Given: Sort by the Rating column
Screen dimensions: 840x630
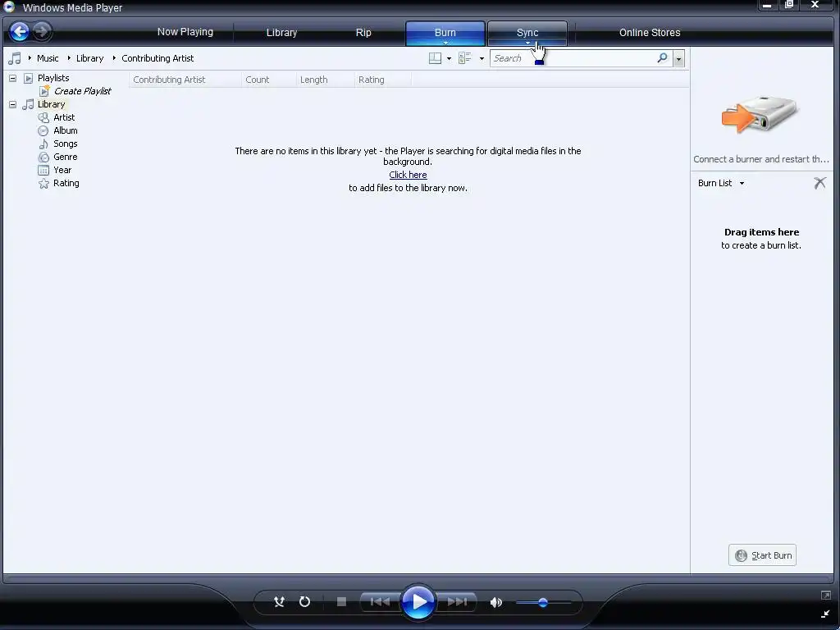Looking at the screenshot, I should click(x=382, y=80).
